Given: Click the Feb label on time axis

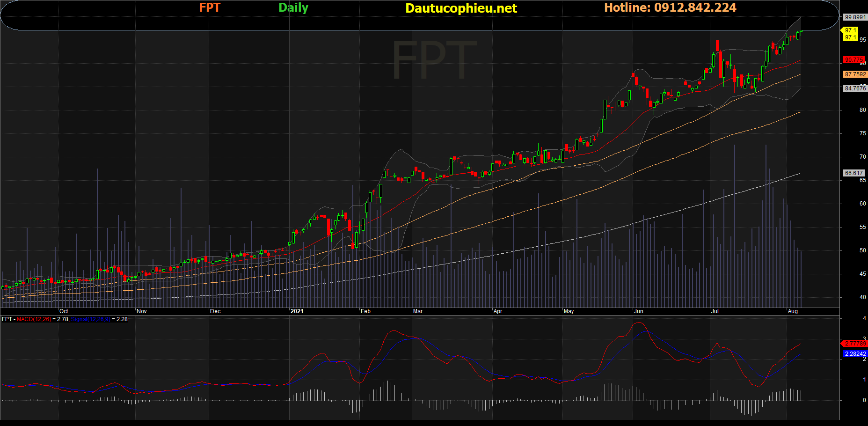Looking at the screenshot, I should [x=365, y=311].
